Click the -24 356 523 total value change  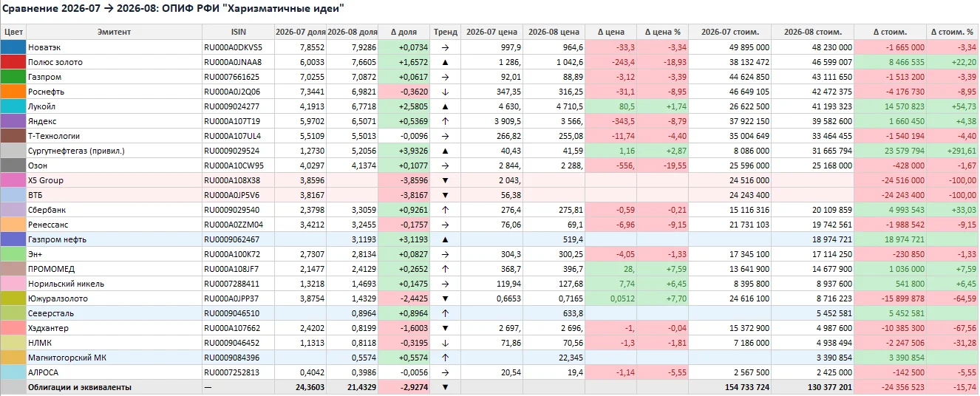pyautogui.click(x=891, y=387)
